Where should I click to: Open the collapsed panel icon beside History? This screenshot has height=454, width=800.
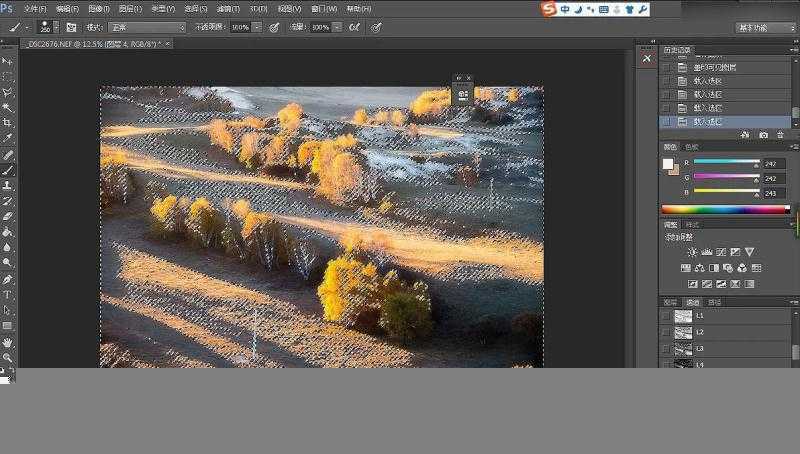coord(647,59)
